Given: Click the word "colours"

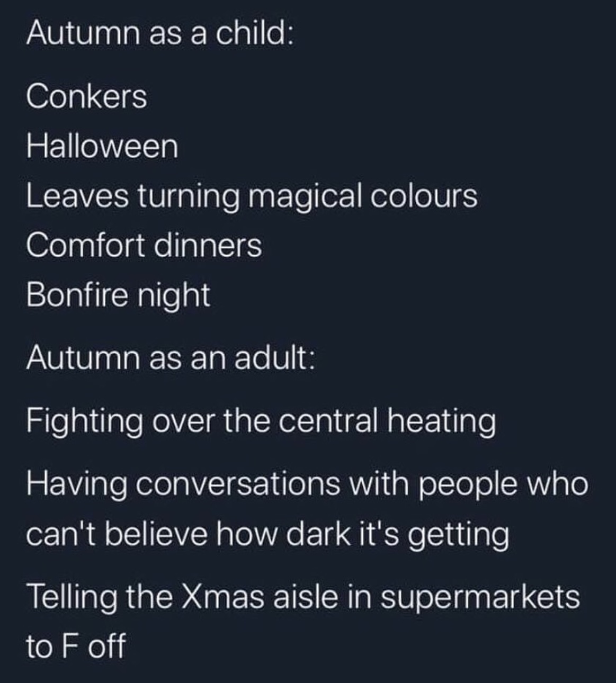Looking at the screenshot, I should 424,196.
